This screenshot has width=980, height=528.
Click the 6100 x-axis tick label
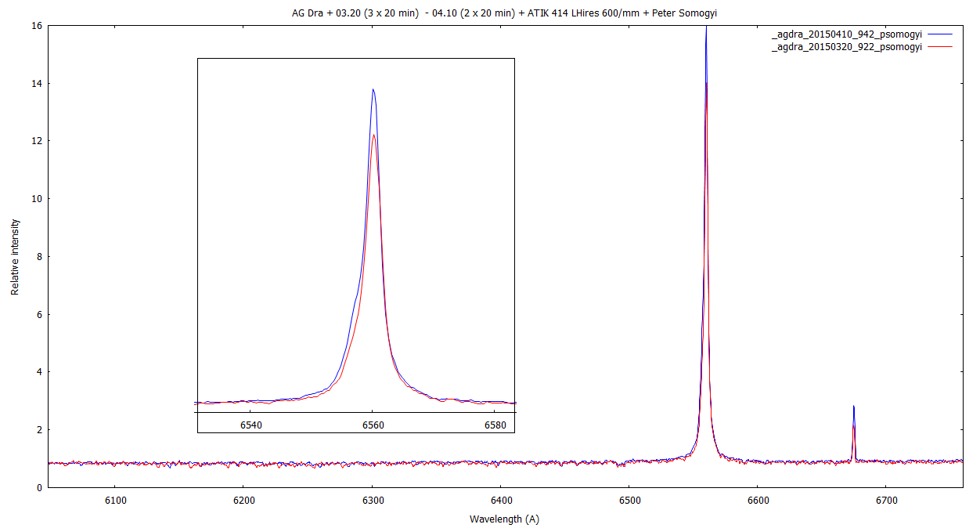[x=115, y=500]
